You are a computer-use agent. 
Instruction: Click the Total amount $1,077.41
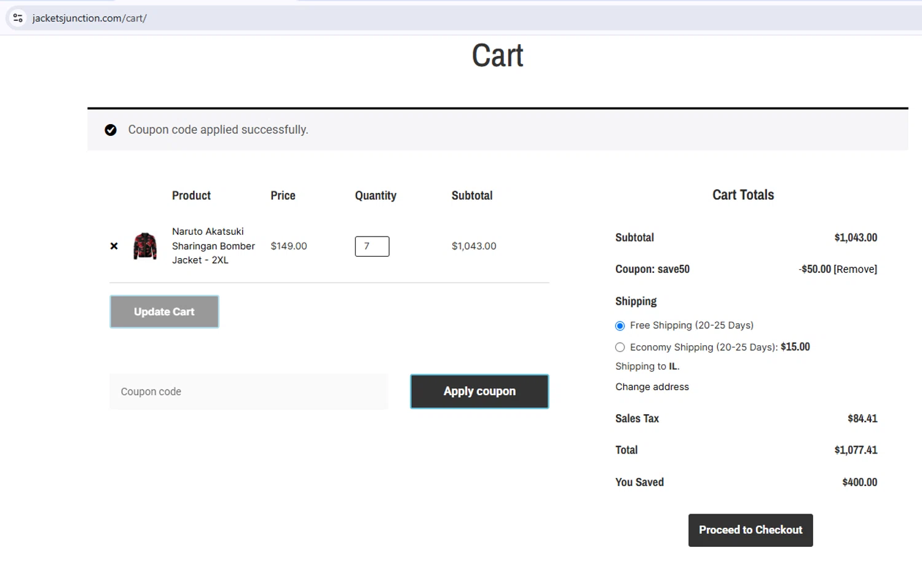click(856, 450)
